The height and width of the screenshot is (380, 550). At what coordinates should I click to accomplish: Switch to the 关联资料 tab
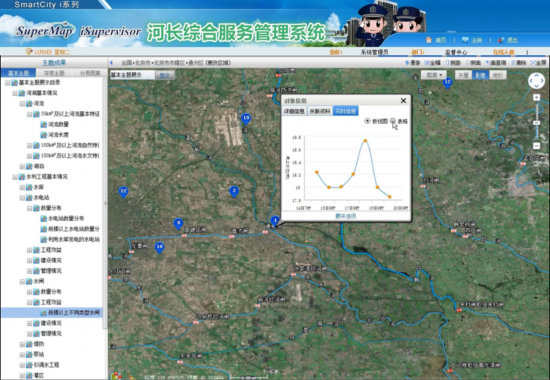click(x=320, y=111)
